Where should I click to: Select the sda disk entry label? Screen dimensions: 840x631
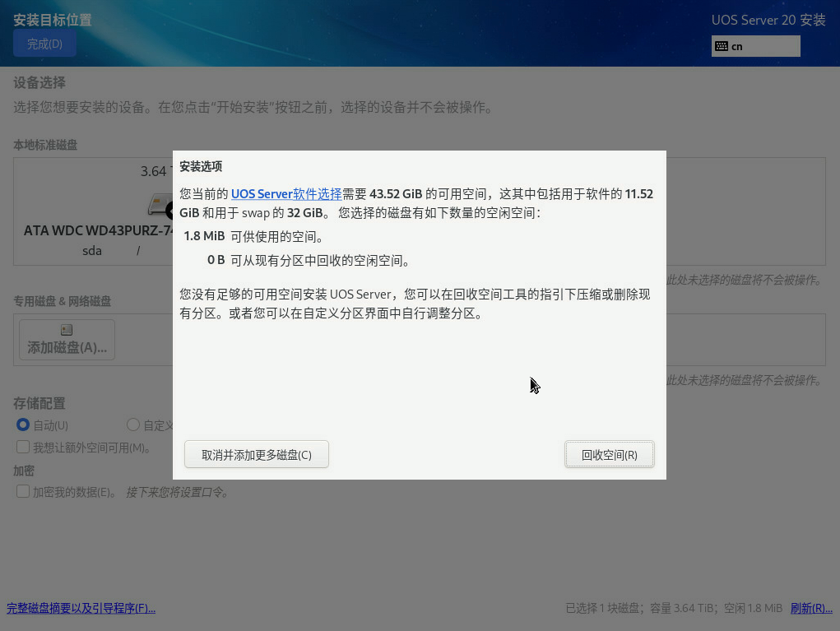point(91,251)
